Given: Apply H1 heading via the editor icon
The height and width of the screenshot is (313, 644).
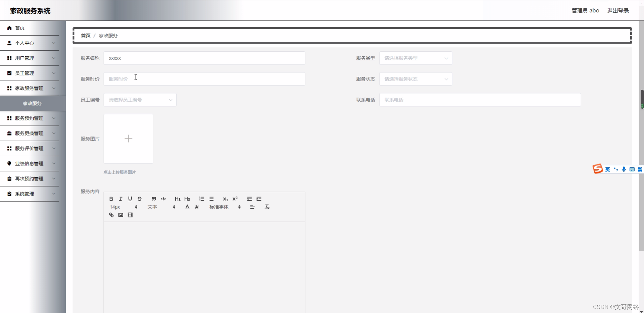Looking at the screenshot, I should click(x=178, y=199).
